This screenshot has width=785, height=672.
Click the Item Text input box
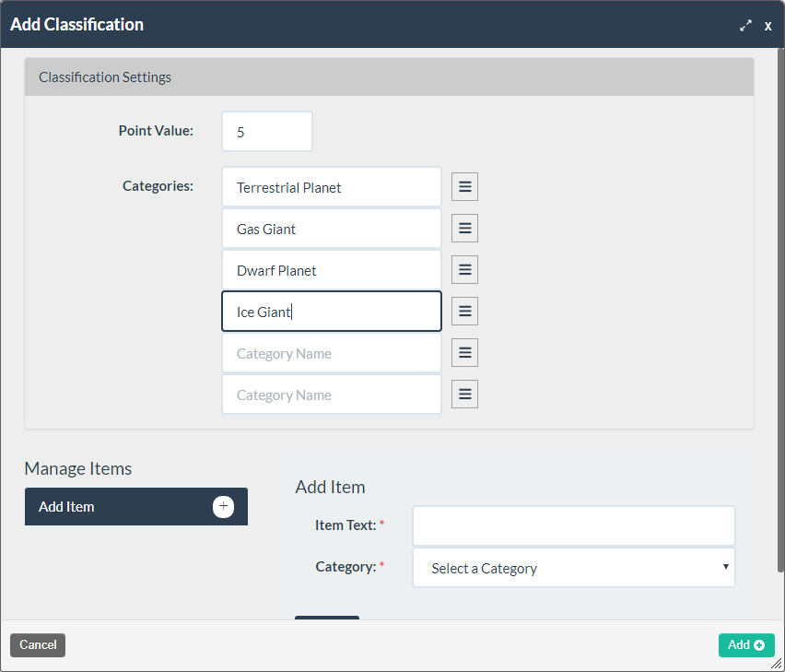(574, 525)
